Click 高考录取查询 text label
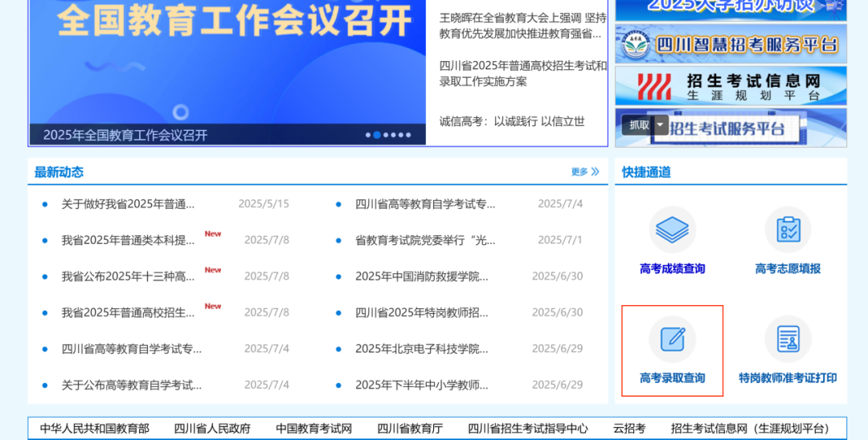Screen dimensions: 868x440 [x=672, y=378]
